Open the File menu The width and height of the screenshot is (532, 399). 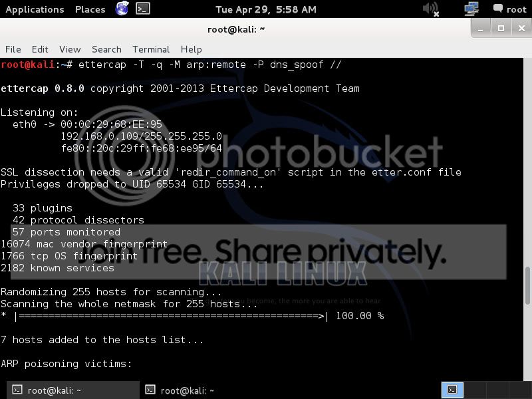click(x=13, y=49)
